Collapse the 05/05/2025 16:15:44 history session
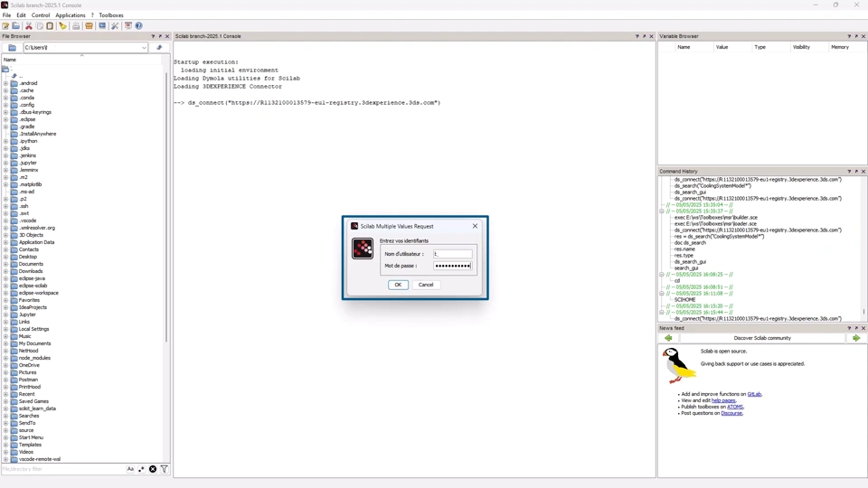Image resolution: width=868 pixels, height=488 pixels. (662, 313)
